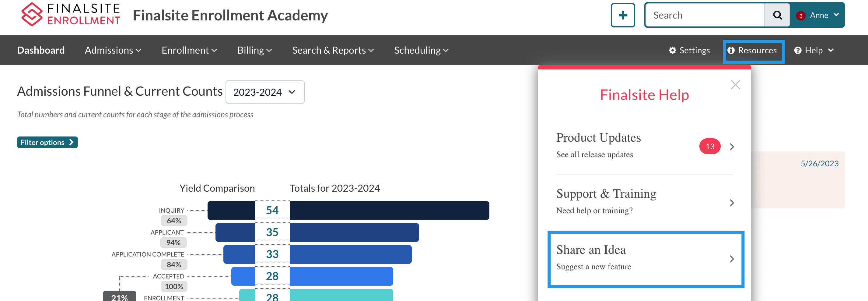This screenshot has width=868, height=301.
Task: Click the magnifying glass search icon
Action: [x=777, y=15]
